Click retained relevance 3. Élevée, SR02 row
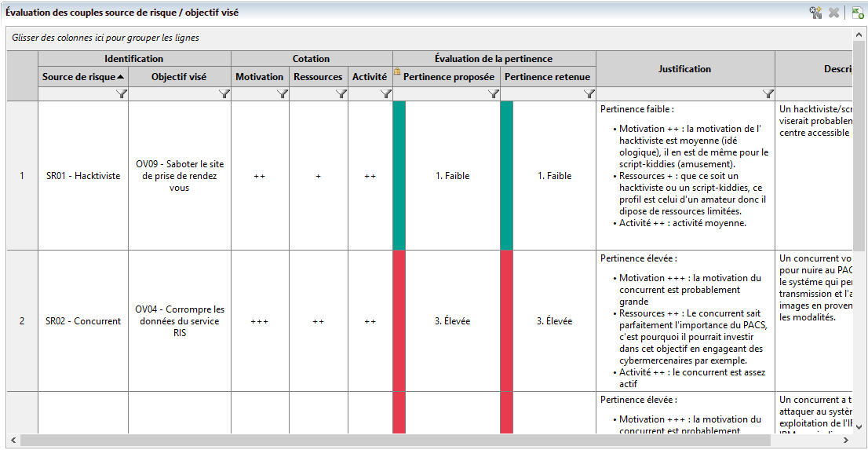Screen dimensions: 868x450 pyautogui.click(x=554, y=321)
